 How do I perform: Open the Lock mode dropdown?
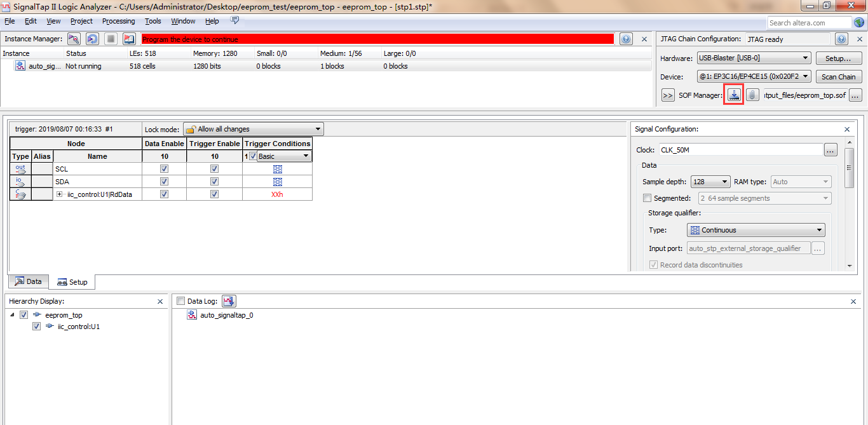[254, 129]
